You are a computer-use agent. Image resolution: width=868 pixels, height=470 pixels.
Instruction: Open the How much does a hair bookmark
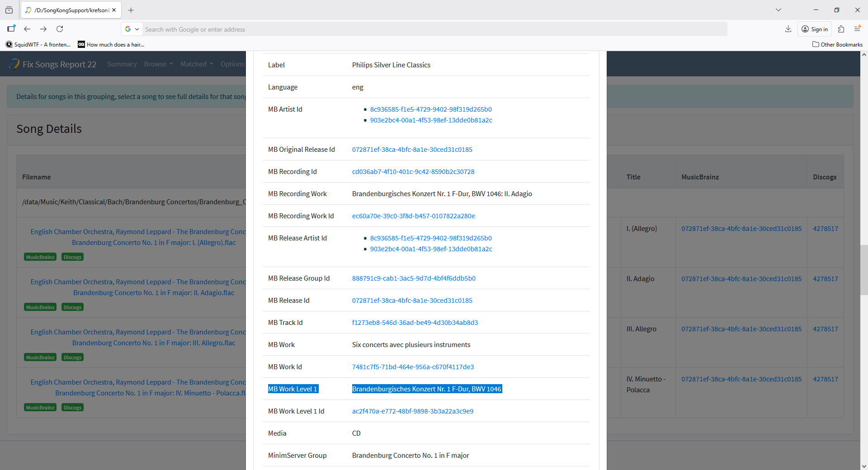click(111, 44)
